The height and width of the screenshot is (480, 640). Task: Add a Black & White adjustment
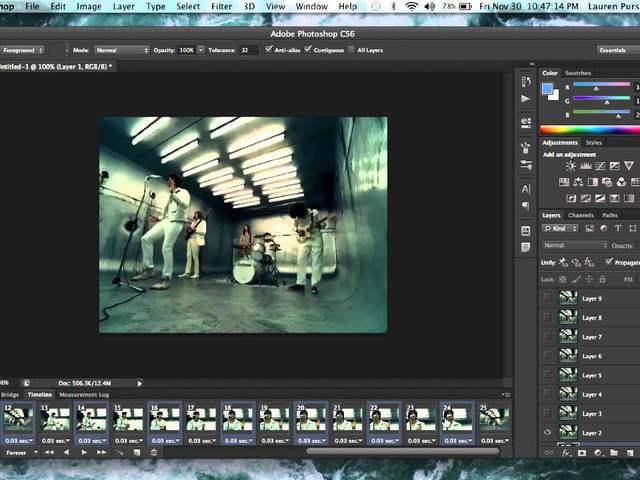coord(592,182)
